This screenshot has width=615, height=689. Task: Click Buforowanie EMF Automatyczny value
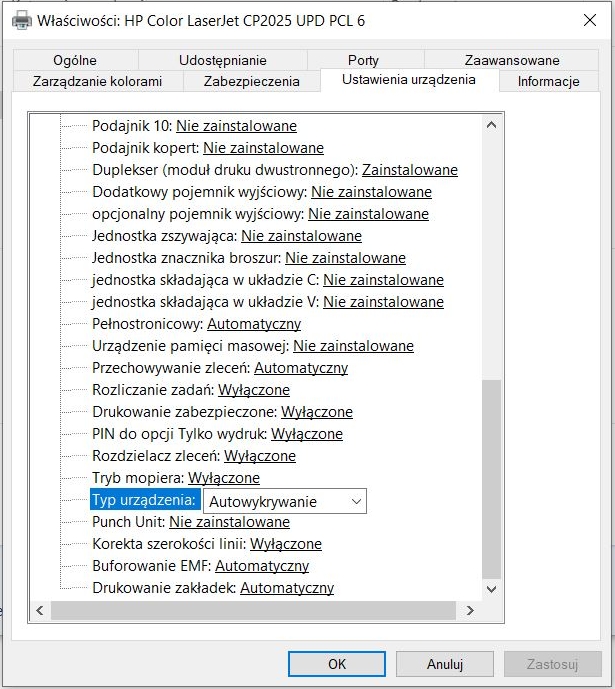pos(262,566)
